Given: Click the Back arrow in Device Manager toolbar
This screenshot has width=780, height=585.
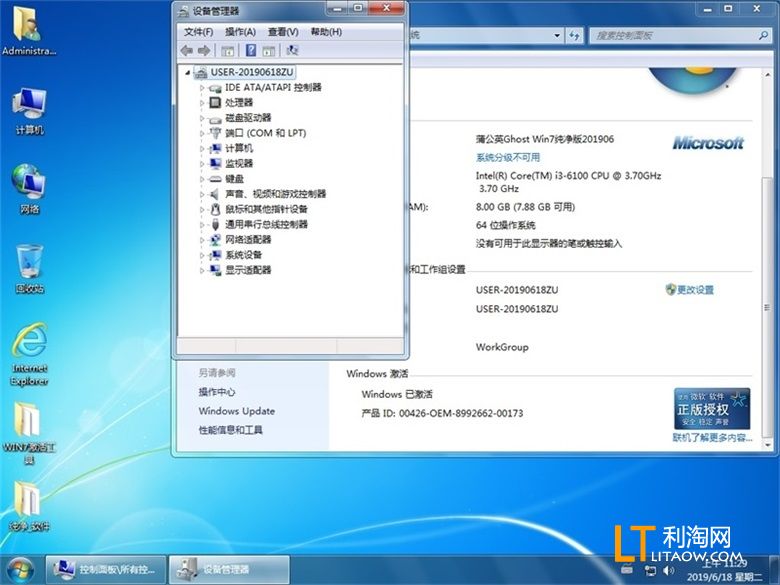Looking at the screenshot, I should coord(187,50).
